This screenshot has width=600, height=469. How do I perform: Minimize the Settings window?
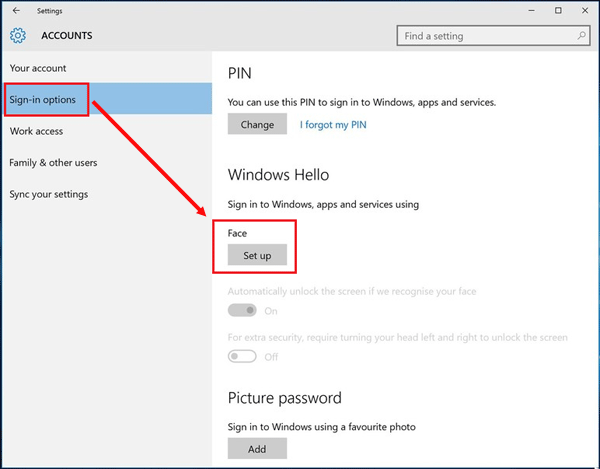coord(532,11)
